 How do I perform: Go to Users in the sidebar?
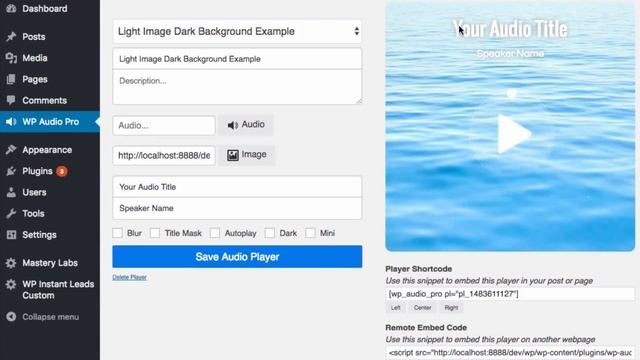pyautogui.click(x=34, y=192)
